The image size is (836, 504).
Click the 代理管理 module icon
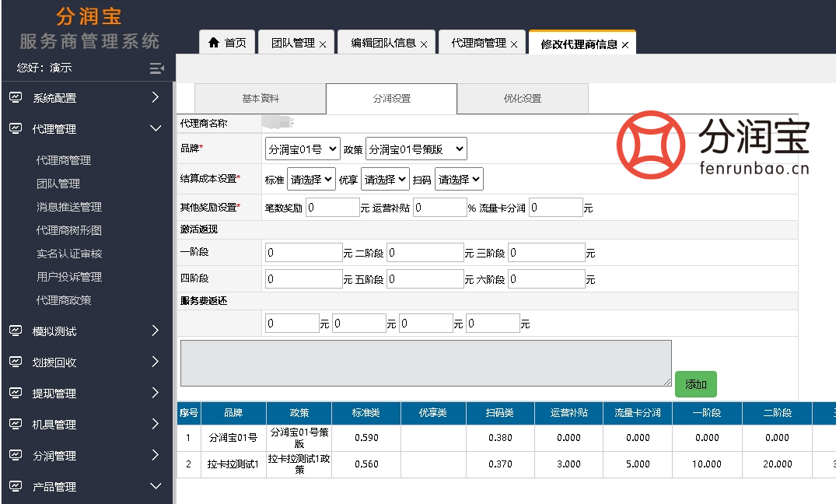point(16,129)
